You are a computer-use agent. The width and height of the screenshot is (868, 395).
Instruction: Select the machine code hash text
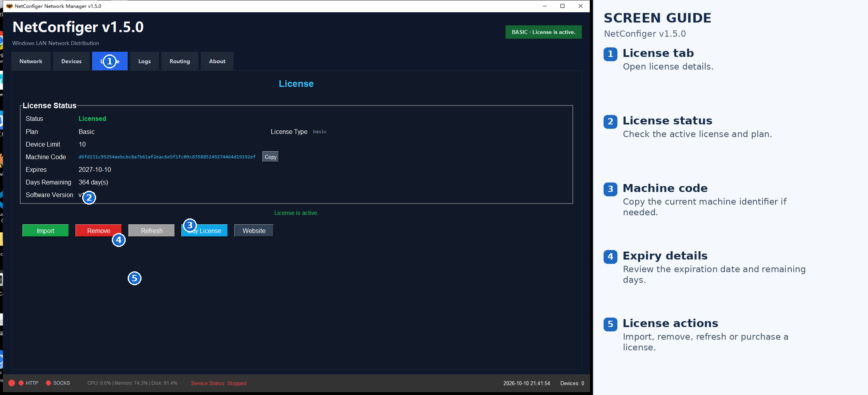(x=167, y=157)
